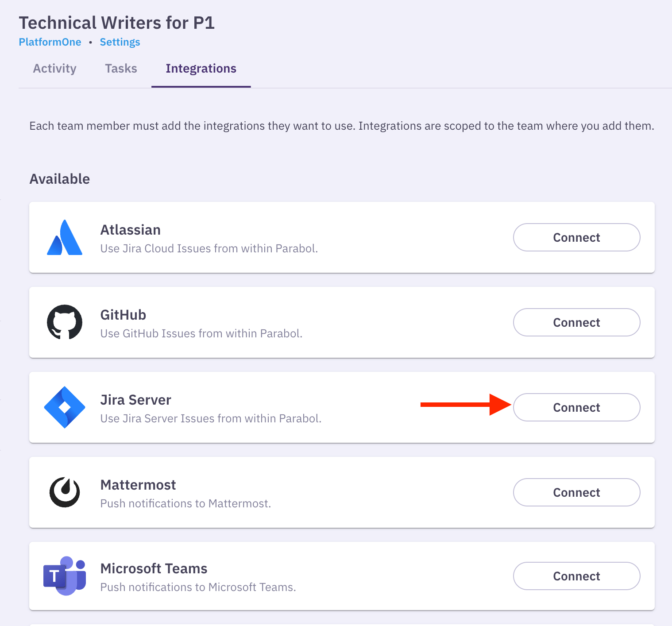Go to team Settings link
Viewport: 672px width, 626px height.
[x=120, y=42]
